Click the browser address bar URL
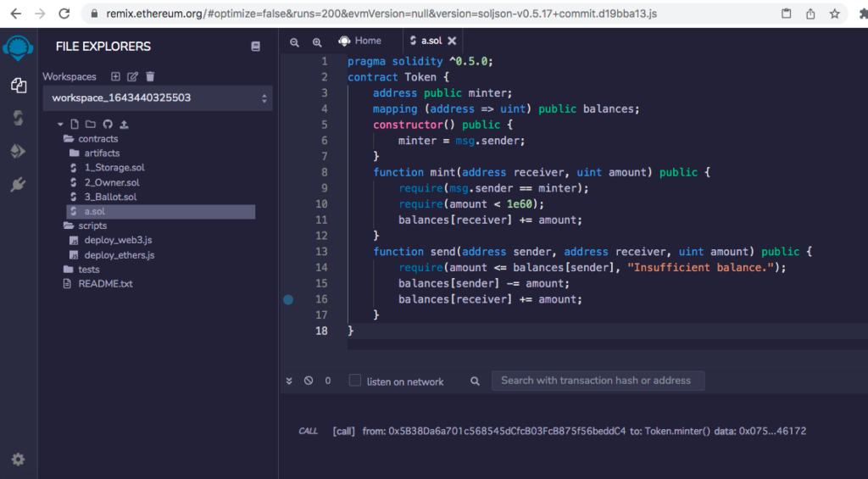This screenshot has height=479, width=868. click(381, 14)
